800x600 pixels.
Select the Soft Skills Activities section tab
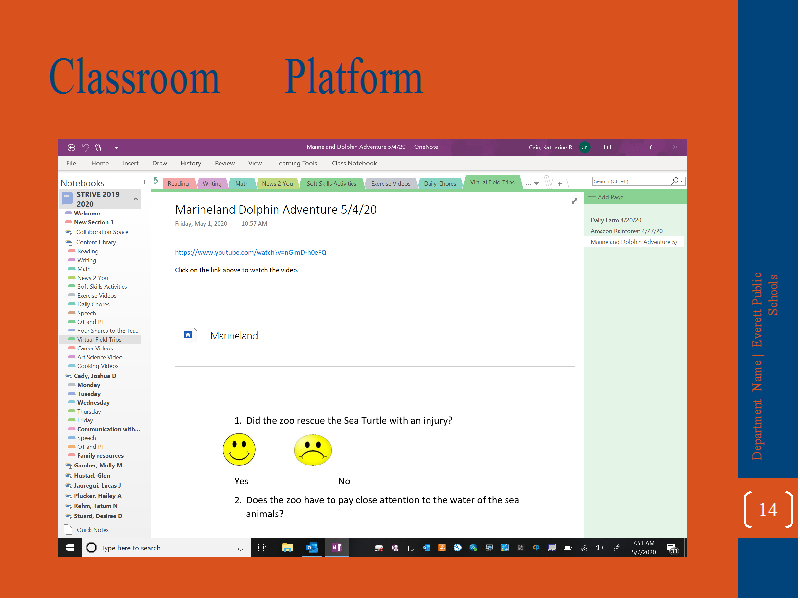(332, 184)
